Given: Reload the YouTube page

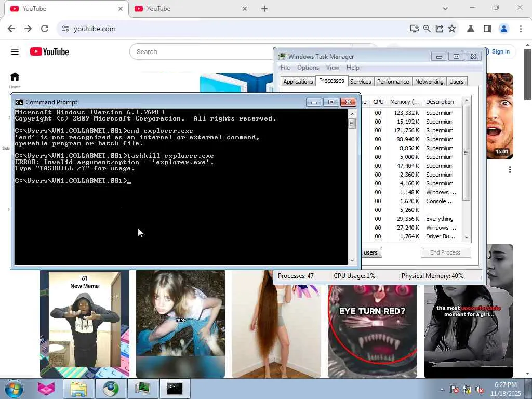Looking at the screenshot, I should pos(45,29).
